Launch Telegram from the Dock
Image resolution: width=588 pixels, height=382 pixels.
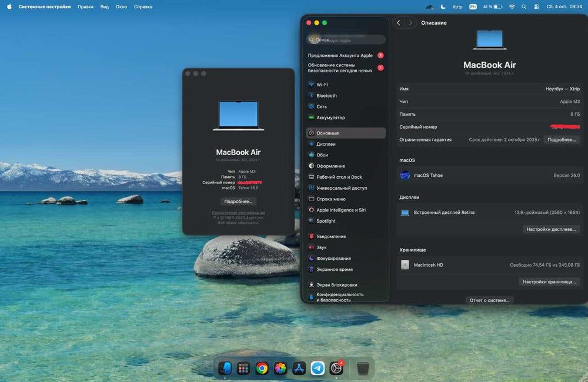tap(318, 368)
